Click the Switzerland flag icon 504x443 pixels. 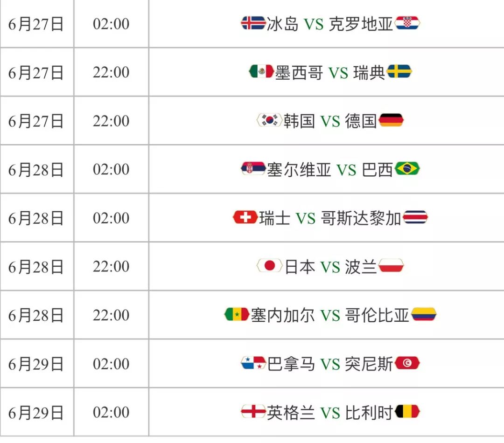click(245, 217)
